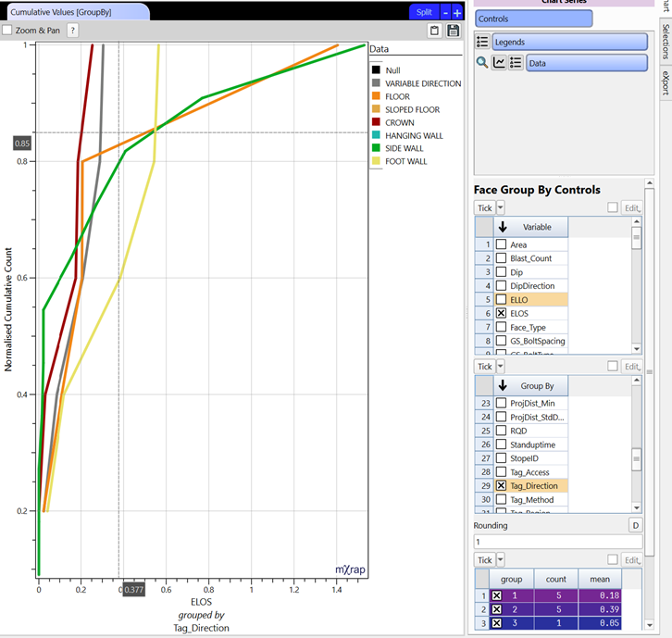Tick the GS_BoltSpacing checkbox
Image resolution: width=672 pixels, height=638 pixels.
(501, 341)
